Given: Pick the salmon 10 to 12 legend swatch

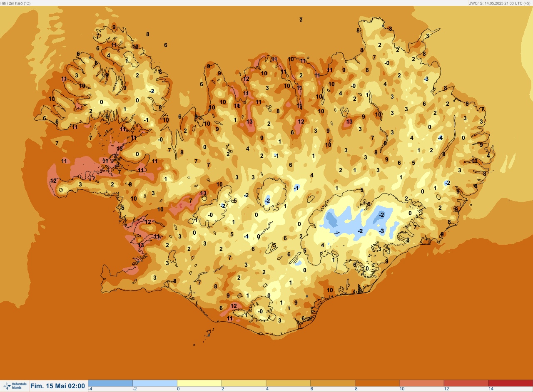Looking at the screenshot, I should [x=421, y=383].
